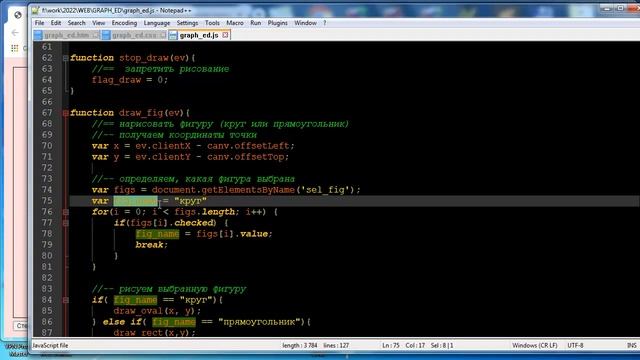Click the browser back arrow behind Notepad++
Viewport: 640px width, 360px height.
point(15,33)
